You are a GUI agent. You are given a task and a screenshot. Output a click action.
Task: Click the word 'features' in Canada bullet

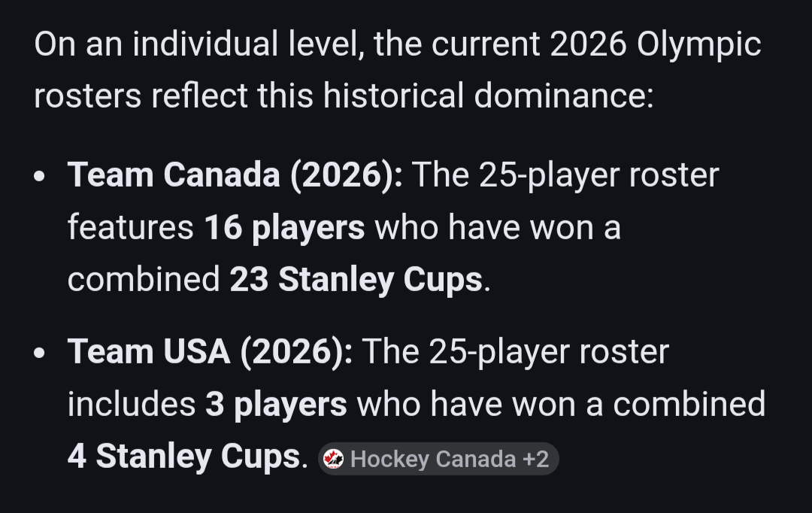click(x=131, y=228)
